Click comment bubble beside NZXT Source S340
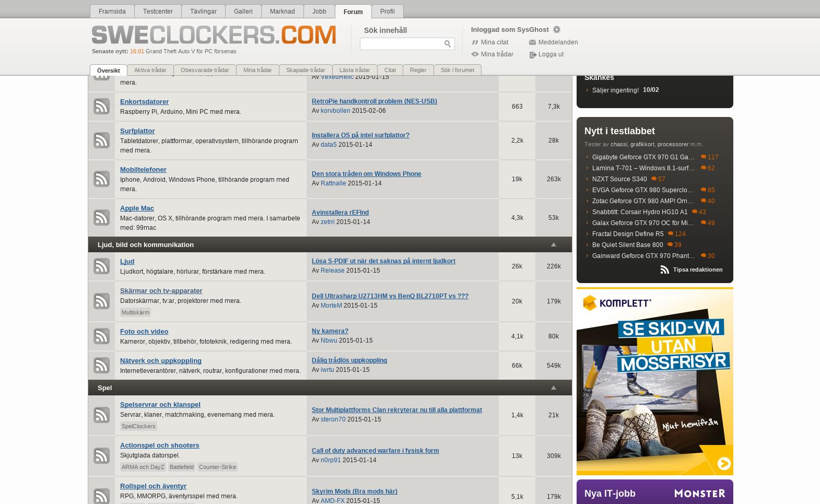 653,179
